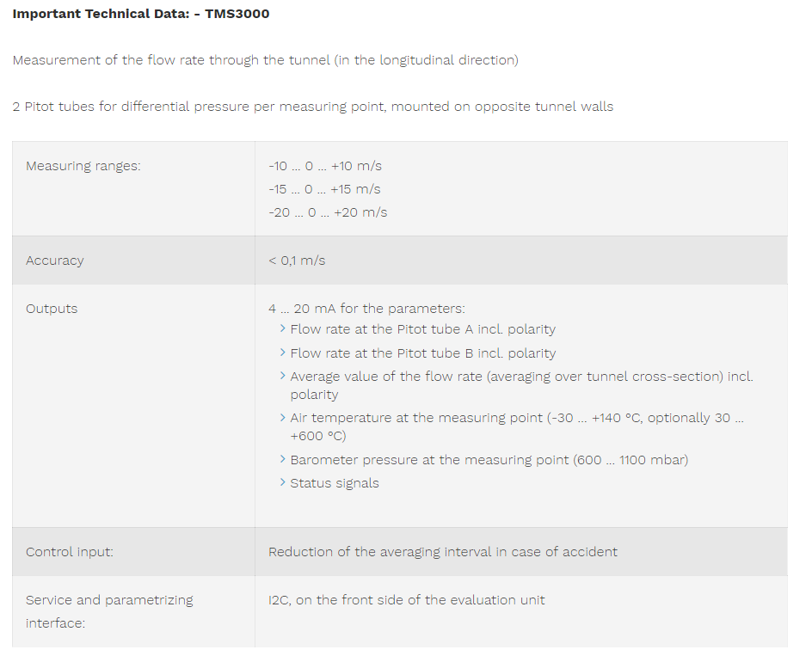
Task: Click the 'Control input:' label
Action: pos(70,552)
